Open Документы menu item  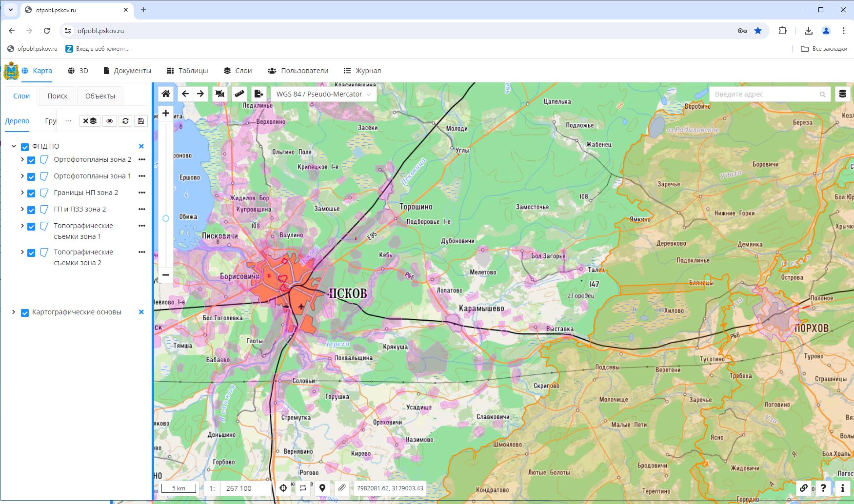pos(127,71)
